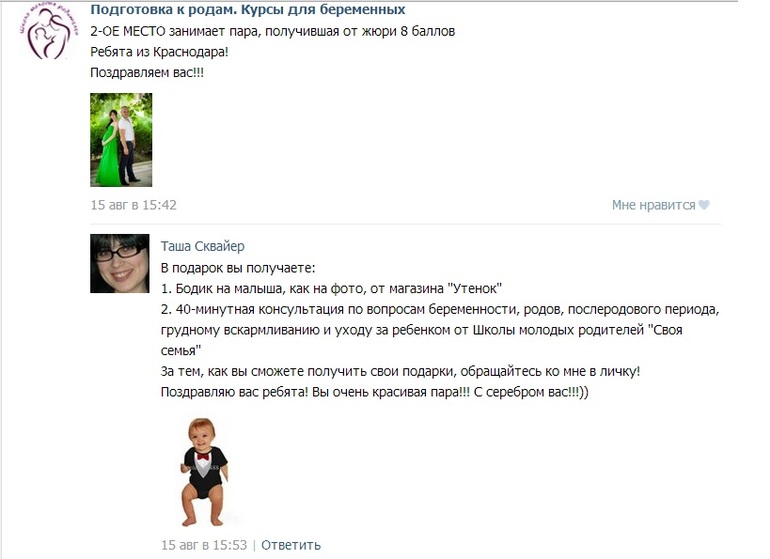Enlarge the baby bodysuit tuxedo image
770x559 pixels.
click(x=204, y=472)
